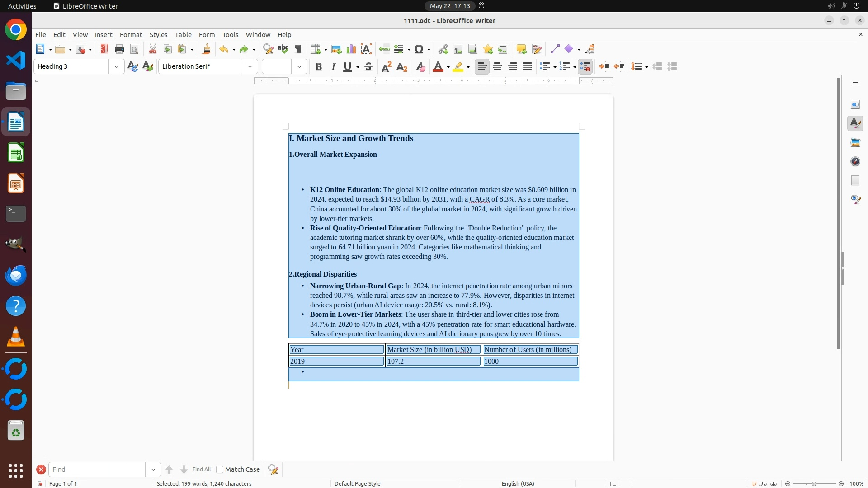Click the Find All button

[x=201, y=469]
